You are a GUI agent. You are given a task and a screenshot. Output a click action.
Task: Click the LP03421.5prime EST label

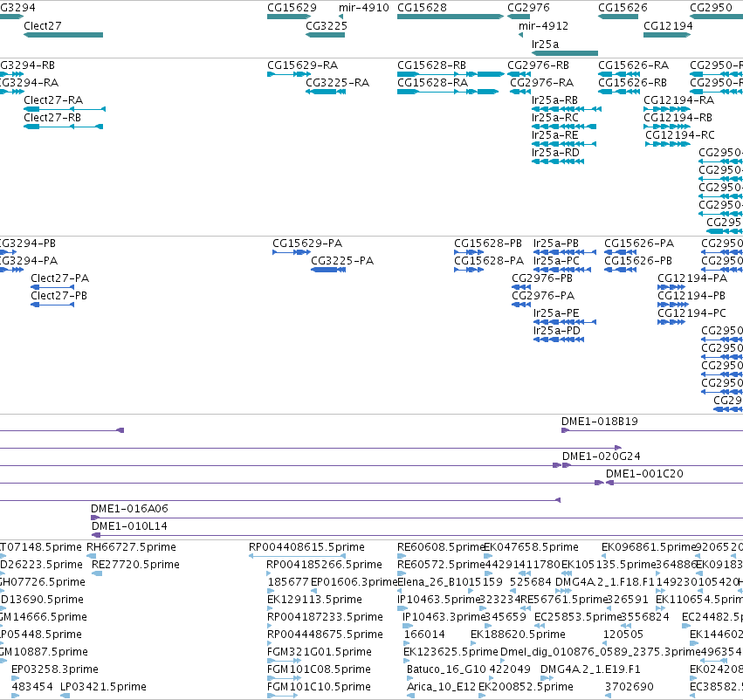point(103,687)
